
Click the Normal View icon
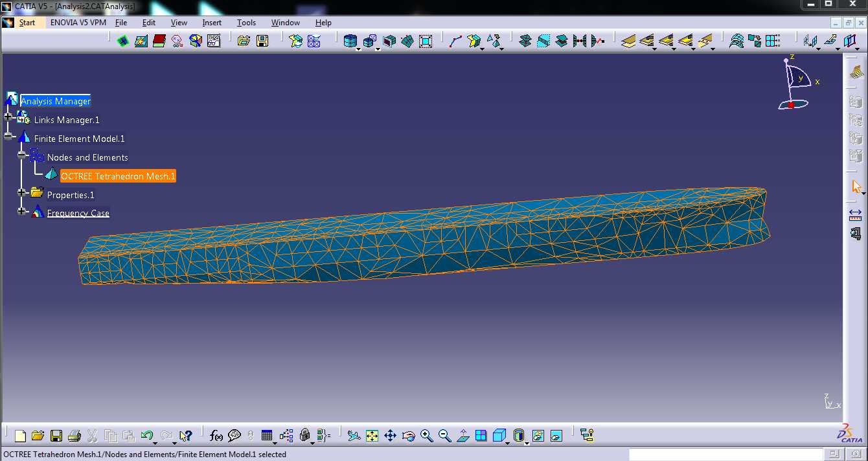pyautogui.click(x=463, y=436)
